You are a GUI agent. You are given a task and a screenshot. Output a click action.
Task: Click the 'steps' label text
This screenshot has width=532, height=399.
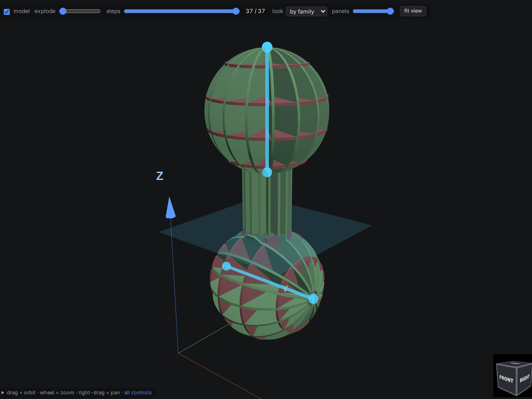113,11
